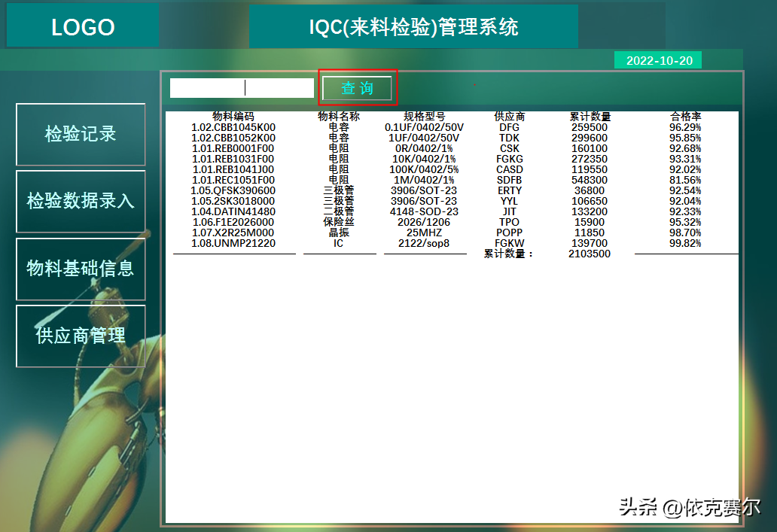Select material code 1.04.DATIN41480
Viewport: 777px width, 532px height.
[233, 211]
